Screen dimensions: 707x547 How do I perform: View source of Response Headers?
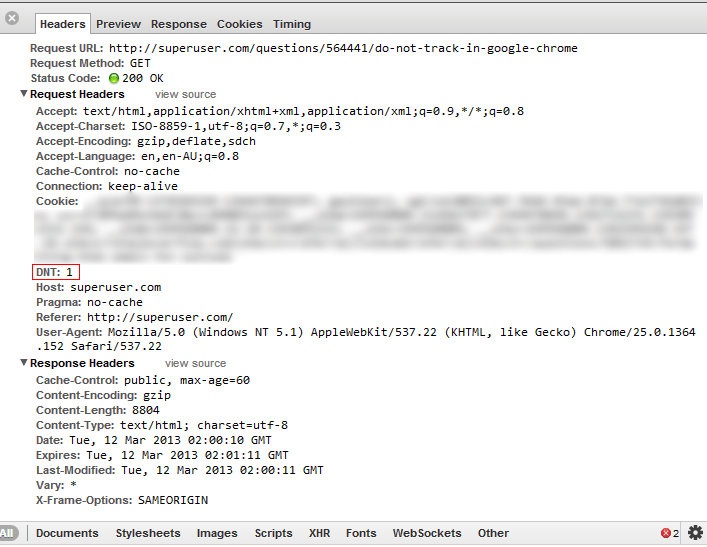tap(195, 363)
